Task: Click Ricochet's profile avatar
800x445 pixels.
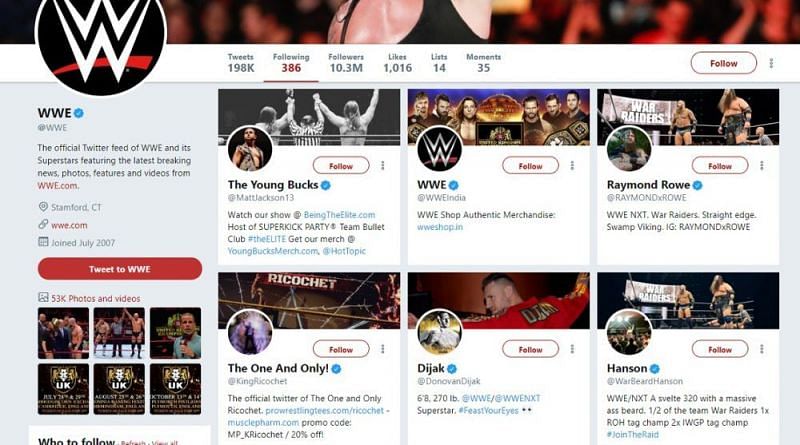Action: pos(250,332)
